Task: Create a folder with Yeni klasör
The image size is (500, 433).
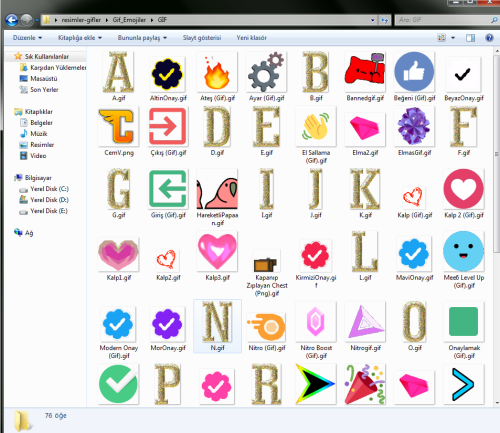Action: (x=251, y=38)
